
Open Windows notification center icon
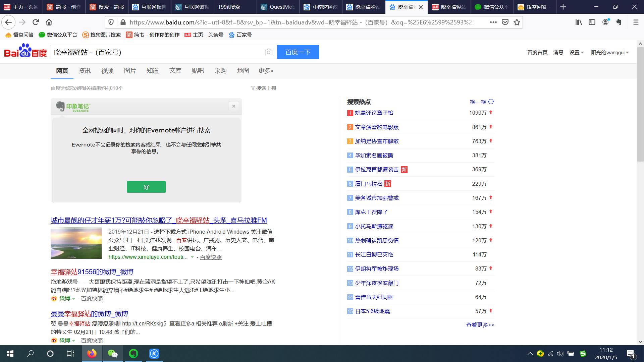631,354
